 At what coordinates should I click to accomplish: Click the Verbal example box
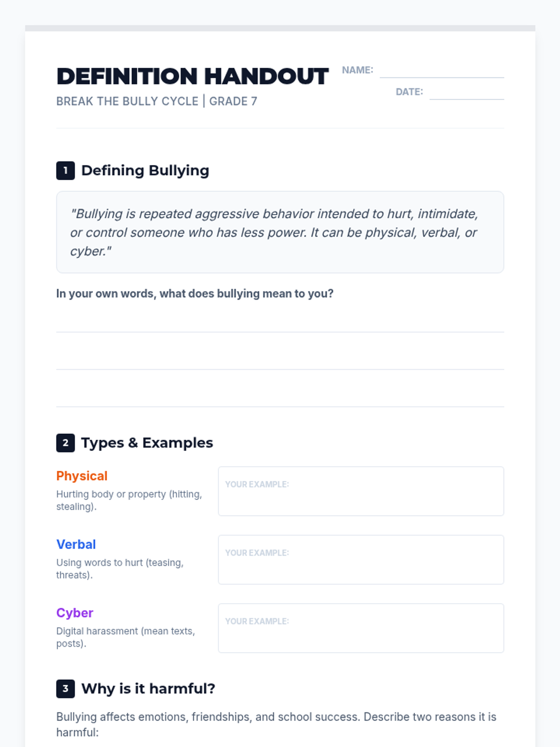click(x=361, y=559)
